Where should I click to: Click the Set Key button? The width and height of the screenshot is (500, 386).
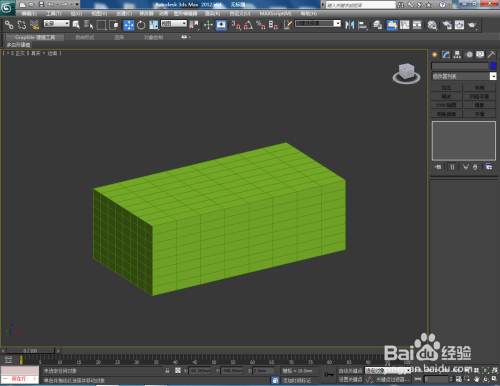pos(350,379)
